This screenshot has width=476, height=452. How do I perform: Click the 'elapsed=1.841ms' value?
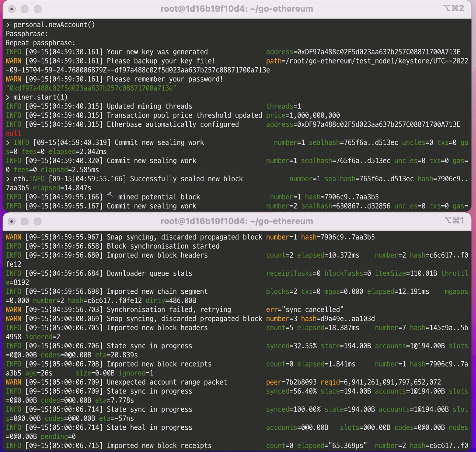pos(326,364)
